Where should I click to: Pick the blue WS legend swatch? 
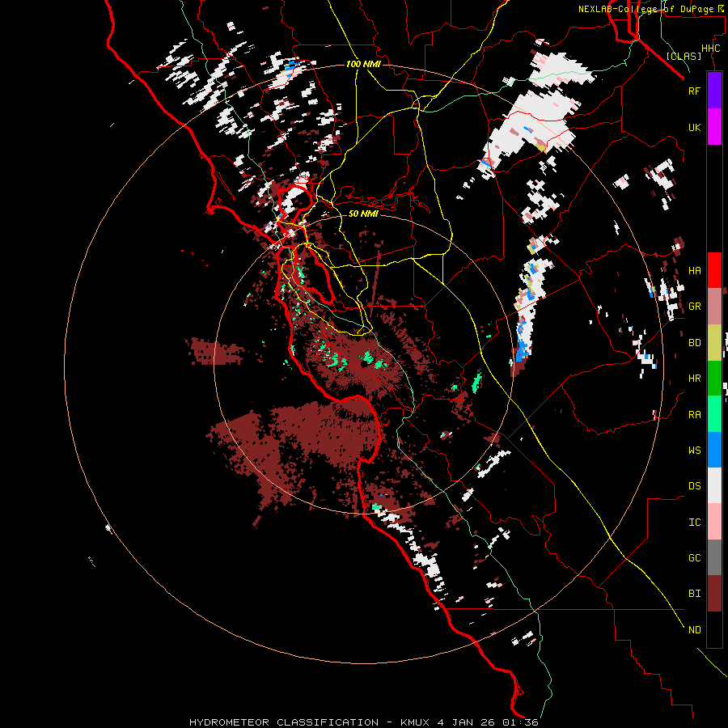[x=714, y=450]
